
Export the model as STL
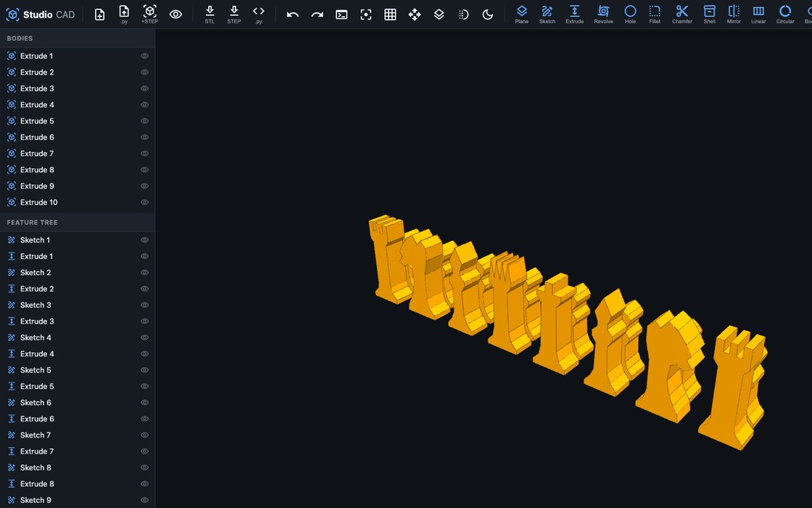click(x=210, y=14)
